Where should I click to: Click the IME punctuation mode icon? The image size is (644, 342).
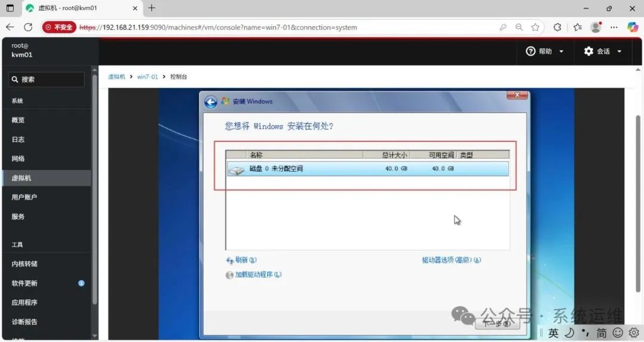click(x=586, y=332)
